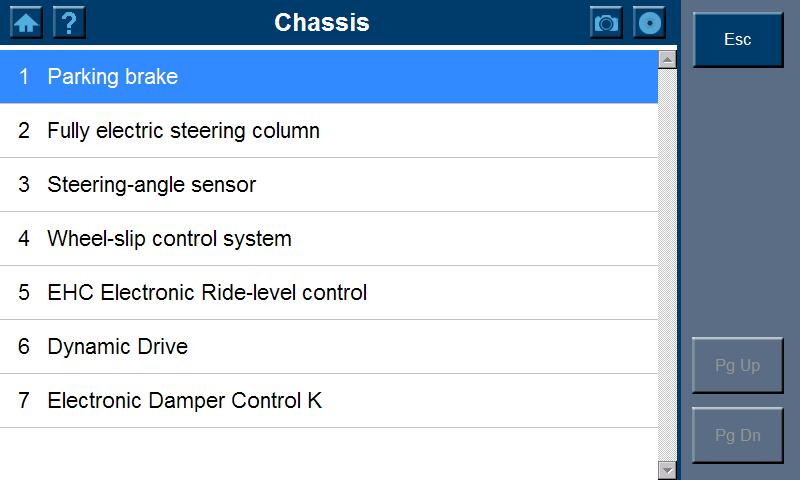Click the empty side panel below Esc
800x480 pixels.
(x=739, y=200)
